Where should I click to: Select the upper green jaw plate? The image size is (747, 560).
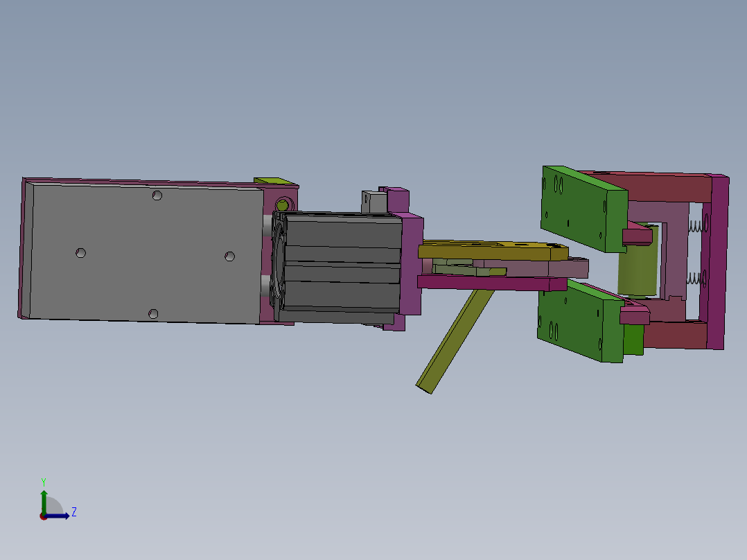[x=583, y=210]
